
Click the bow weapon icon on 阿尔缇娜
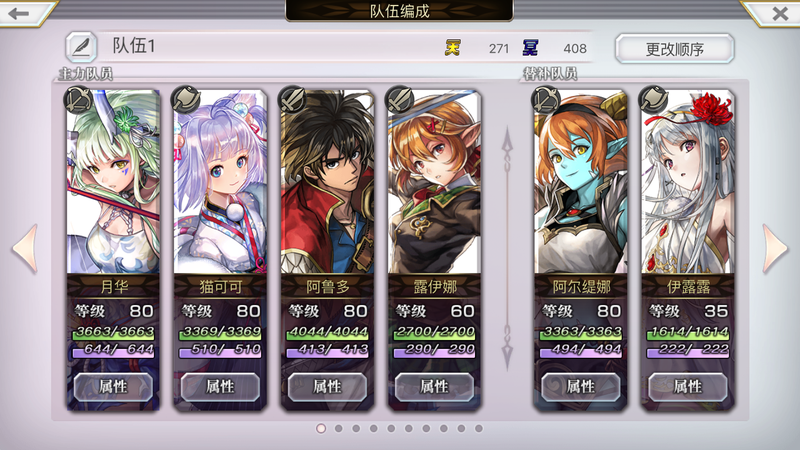click(545, 99)
